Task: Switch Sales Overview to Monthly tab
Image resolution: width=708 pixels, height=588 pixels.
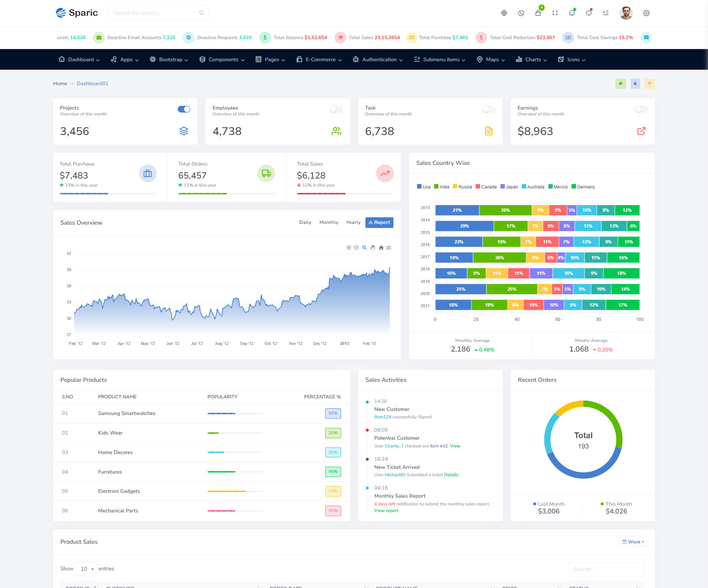Action: (329, 222)
